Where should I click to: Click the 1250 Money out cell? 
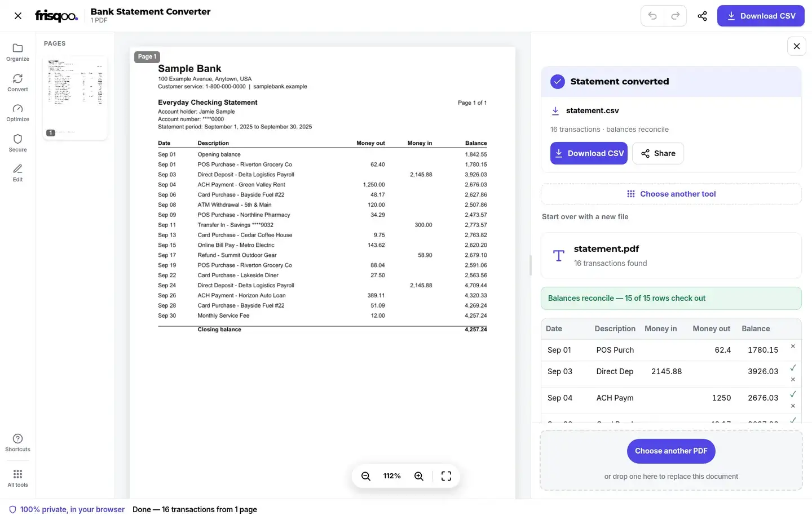tap(721, 398)
